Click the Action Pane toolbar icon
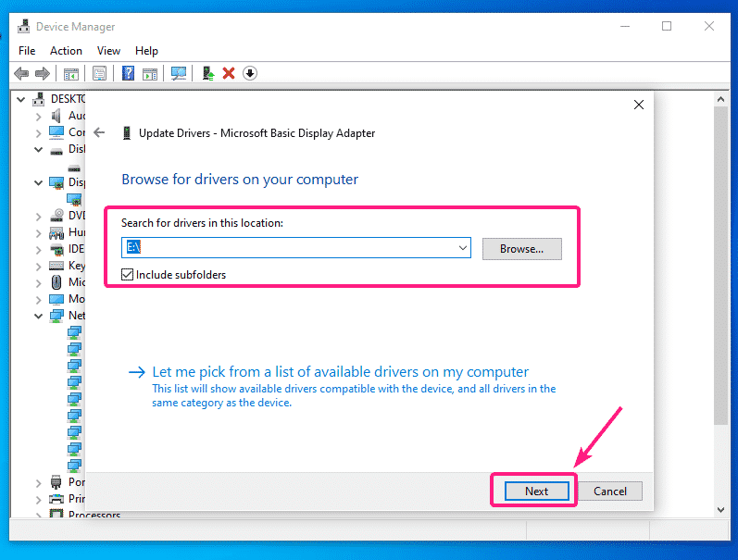Viewport: 738px width, 560px height. [x=150, y=74]
